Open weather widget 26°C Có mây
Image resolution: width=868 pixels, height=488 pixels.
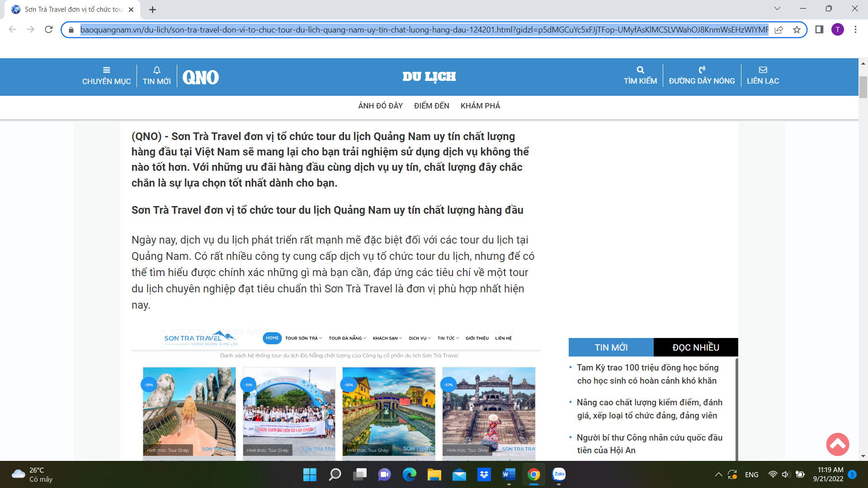32,474
